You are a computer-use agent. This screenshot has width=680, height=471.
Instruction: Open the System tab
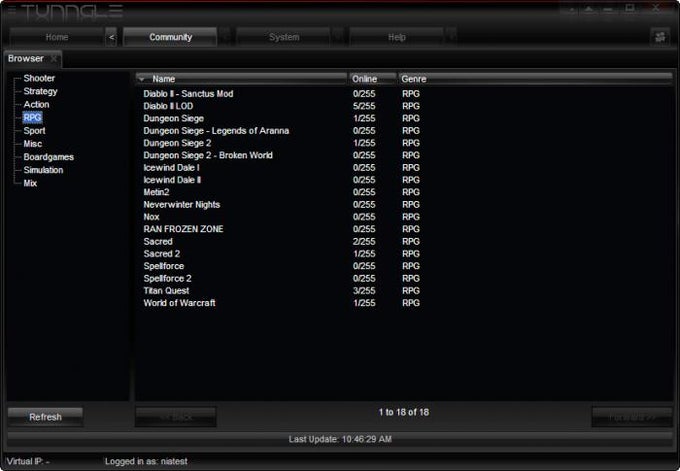click(x=284, y=37)
